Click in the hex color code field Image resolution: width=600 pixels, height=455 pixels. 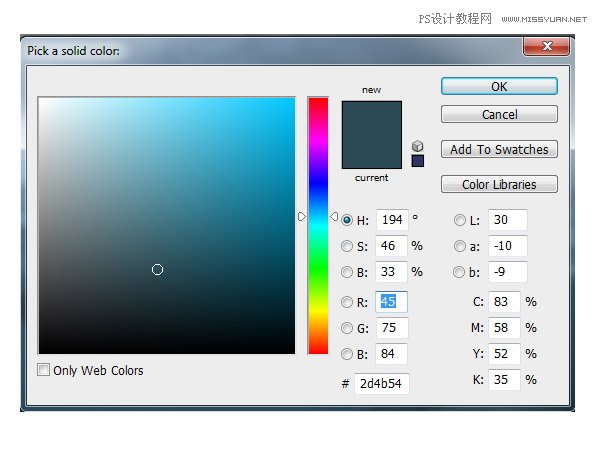point(381,384)
